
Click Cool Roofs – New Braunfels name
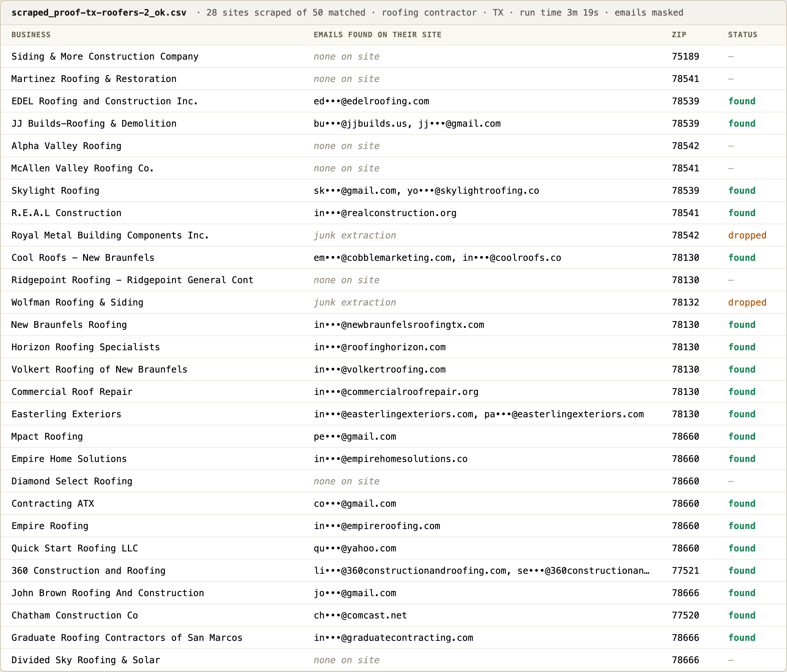pos(83,258)
